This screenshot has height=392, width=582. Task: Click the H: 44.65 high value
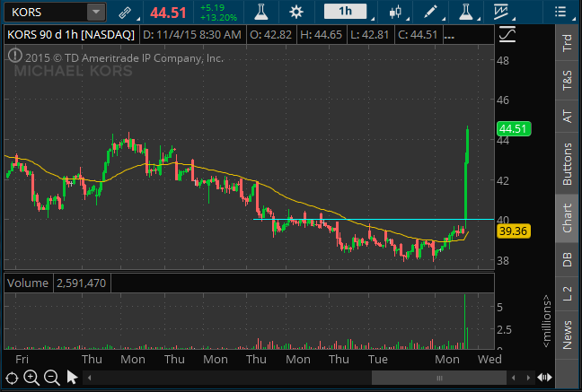tap(321, 35)
